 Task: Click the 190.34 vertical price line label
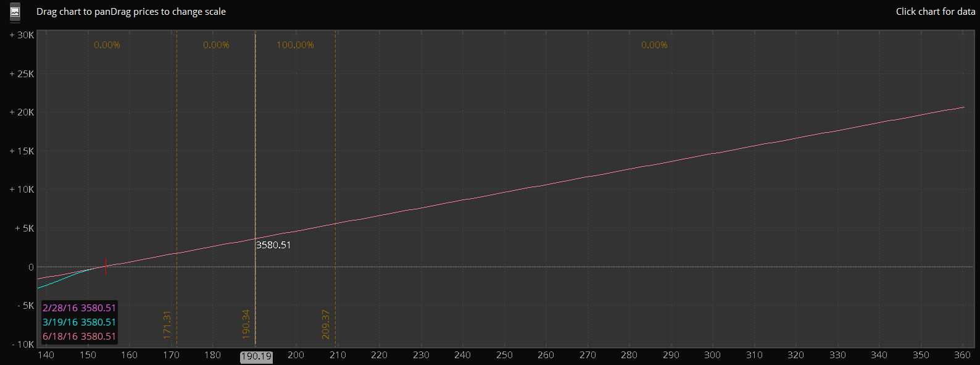(x=246, y=324)
